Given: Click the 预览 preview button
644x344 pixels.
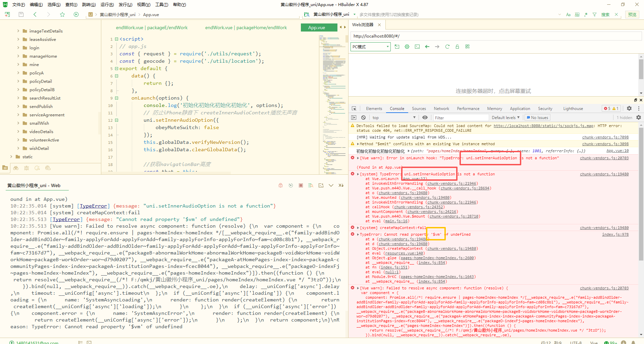Looking at the screenshot, I should (x=632, y=14).
